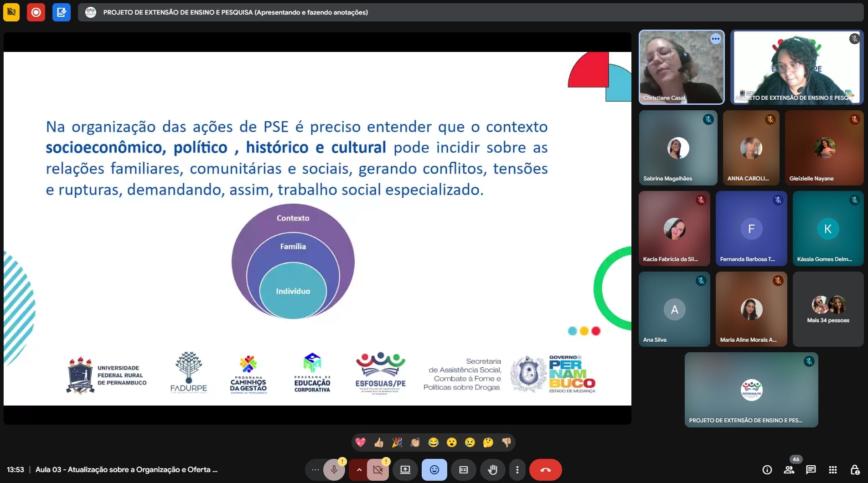Send the thumbs up emoji reaction
Screen dimensions: 868x483
(x=379, y=442)
